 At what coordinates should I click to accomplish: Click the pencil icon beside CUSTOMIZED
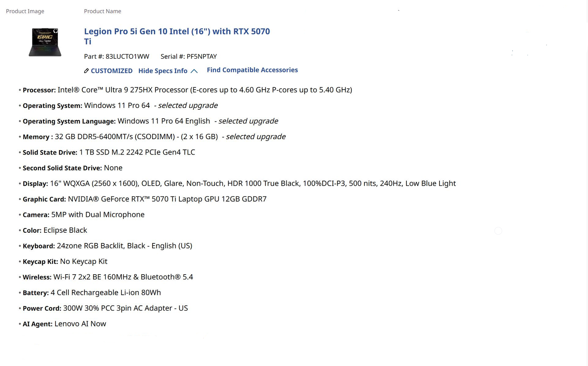(x=86, y=71)
